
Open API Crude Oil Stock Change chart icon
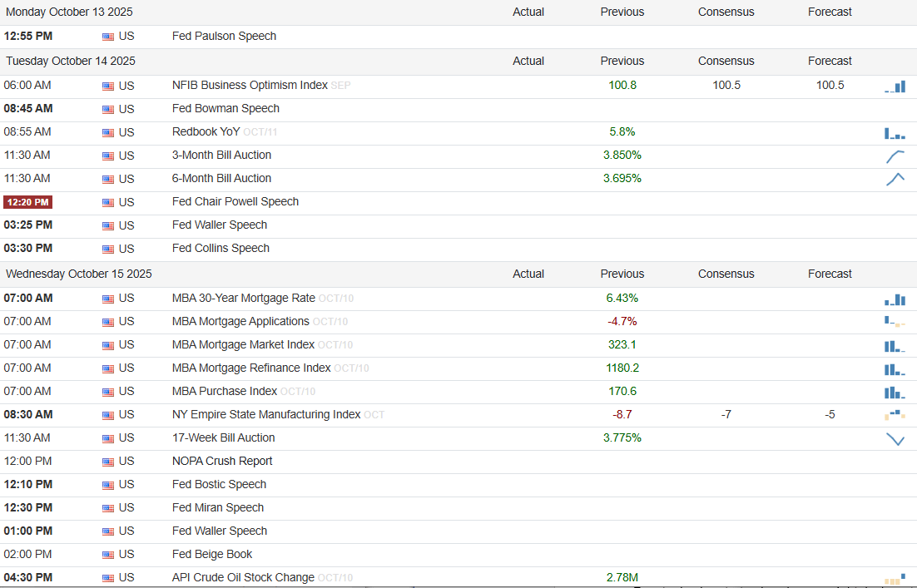895,579
